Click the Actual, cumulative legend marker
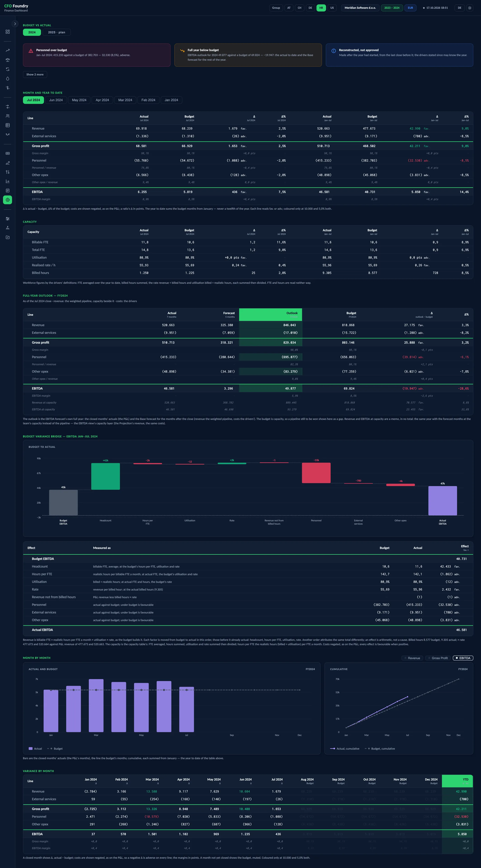 coord(332,749)
